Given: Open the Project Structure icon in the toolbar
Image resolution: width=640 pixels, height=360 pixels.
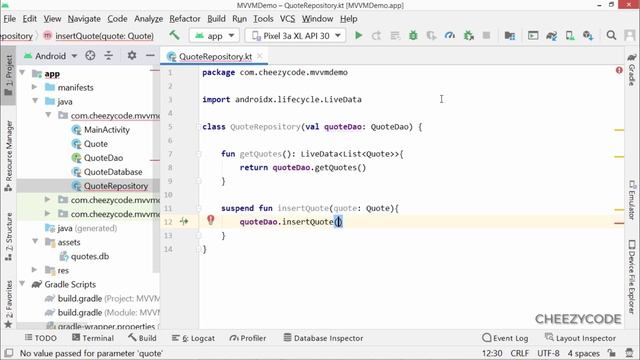Looking at the screenshot, I should (x=509, y=36).
